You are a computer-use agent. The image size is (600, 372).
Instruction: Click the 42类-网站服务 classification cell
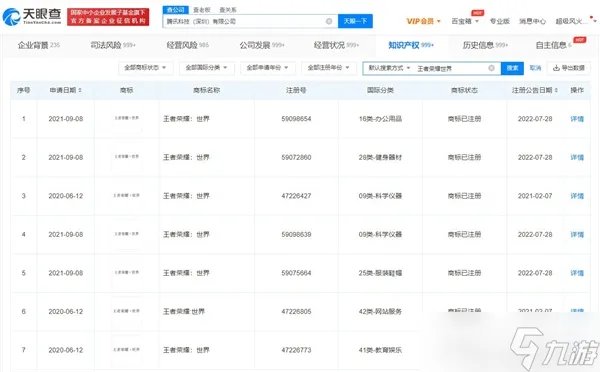[x=380, y=312]
